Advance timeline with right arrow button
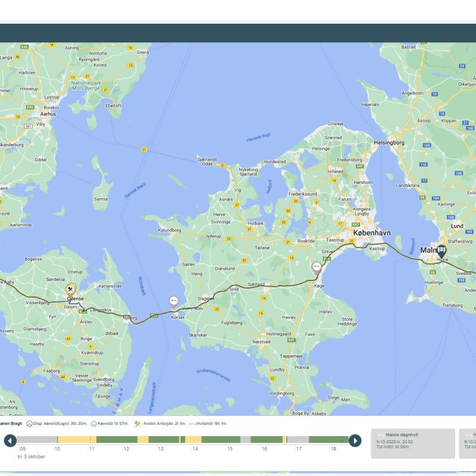 (x=355, y=440)
